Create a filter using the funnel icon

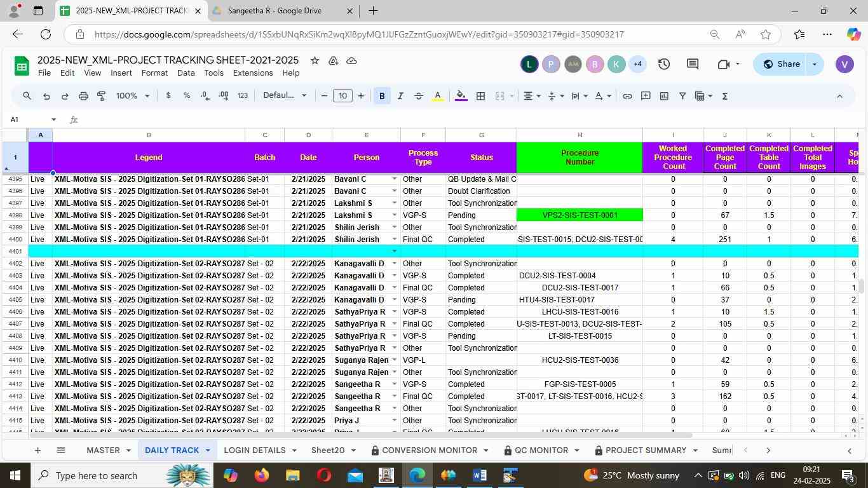point(682,96)
